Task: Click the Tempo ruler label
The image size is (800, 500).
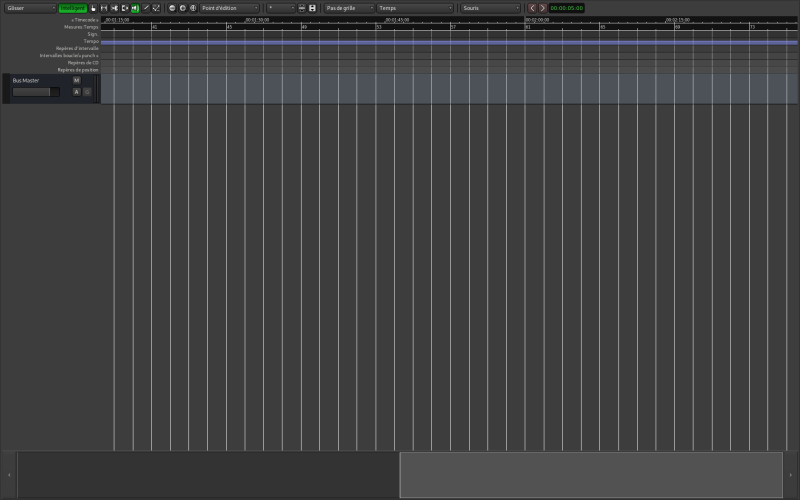Action: coord(91,41)
